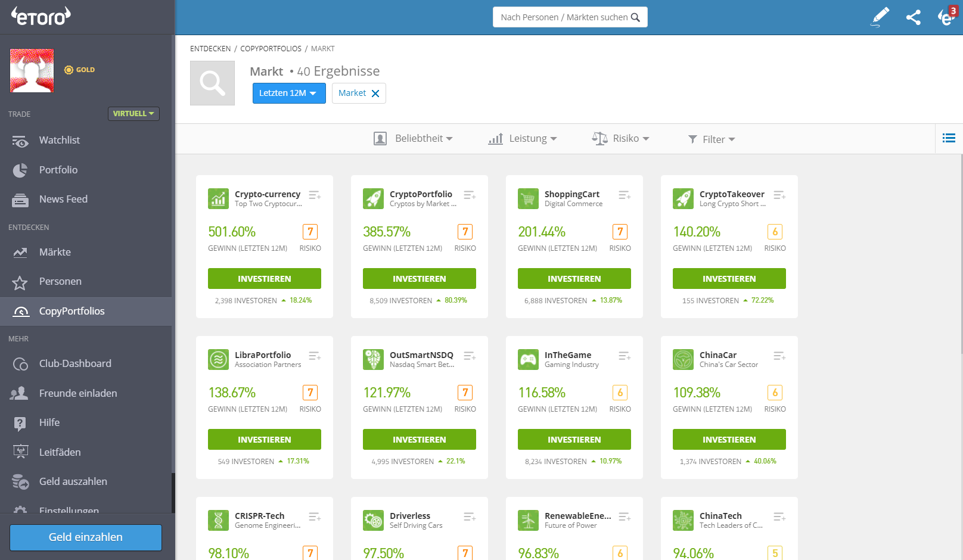Screen dimensions: 963x560
Task: Remove the Market filter tag
Action: coord(375,94)
